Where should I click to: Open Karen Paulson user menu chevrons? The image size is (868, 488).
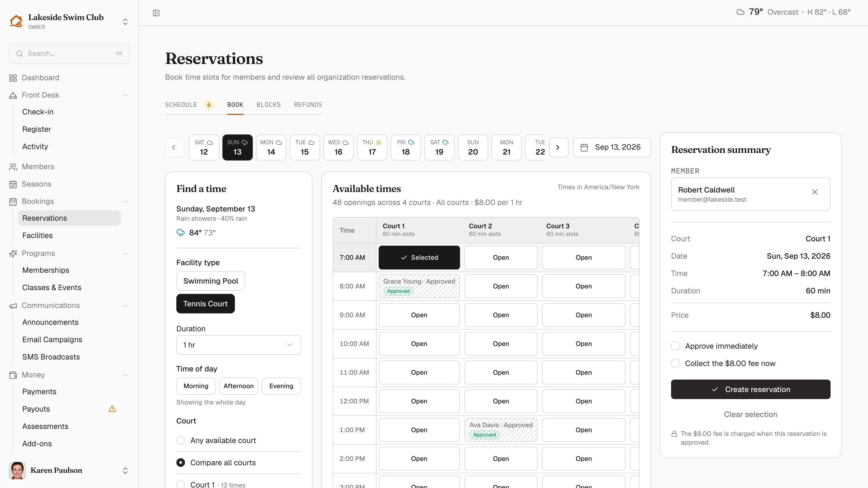click(125, 470)
